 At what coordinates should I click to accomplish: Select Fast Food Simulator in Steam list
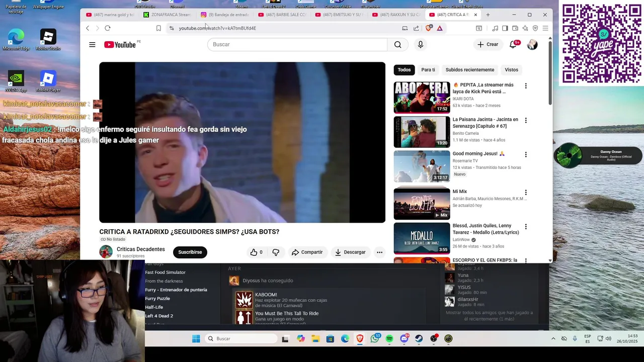[166, 273]
